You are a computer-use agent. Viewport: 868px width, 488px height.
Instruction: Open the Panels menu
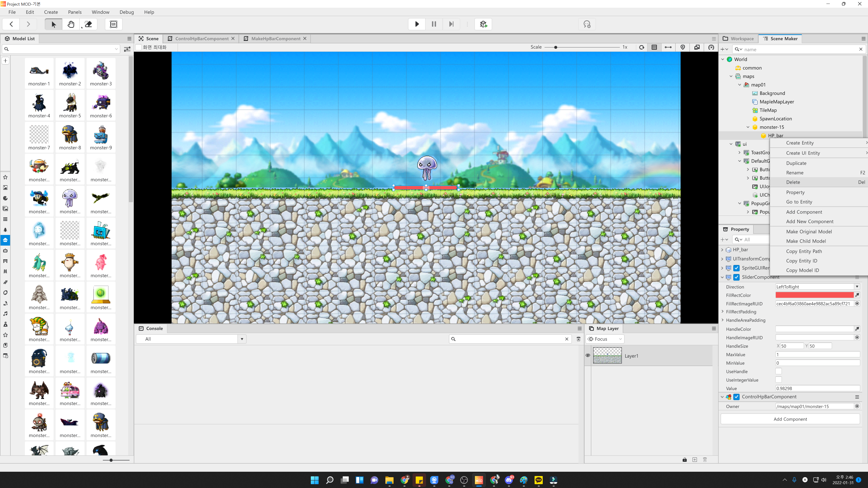coord(75,12)
